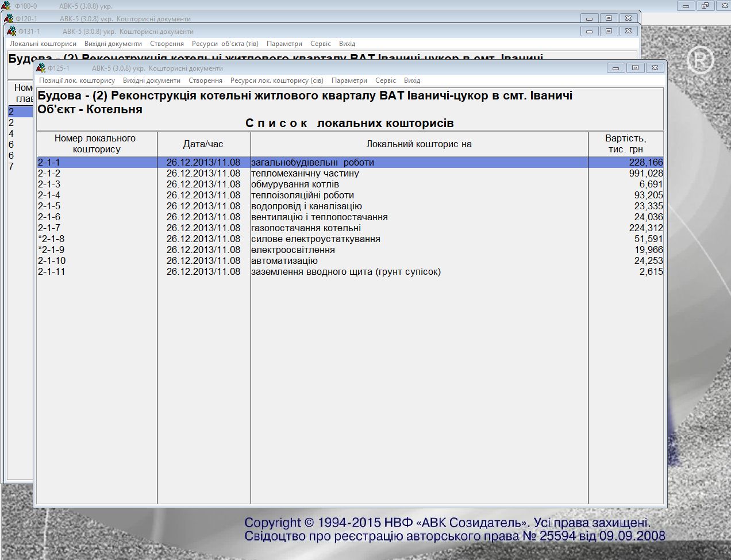This screenshot has width=731, height=560.
Task: Click 'теплоізоляційні роботи' estimate name
Action: tap(302, 195)
